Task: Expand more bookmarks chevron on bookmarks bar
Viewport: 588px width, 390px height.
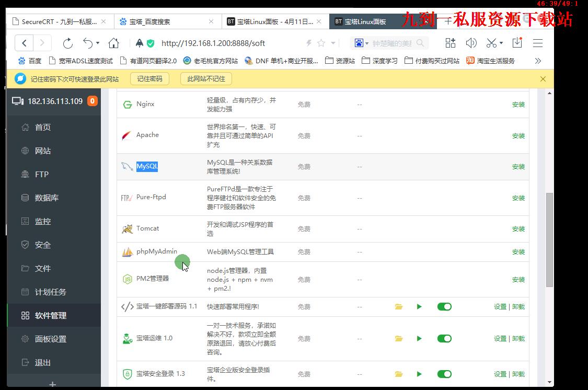Action: 538,61
